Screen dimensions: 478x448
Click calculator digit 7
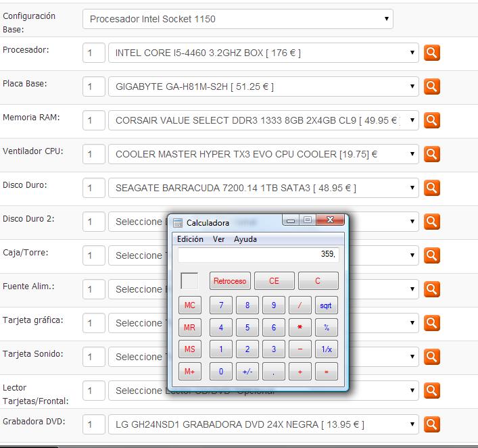click(221, 305)
